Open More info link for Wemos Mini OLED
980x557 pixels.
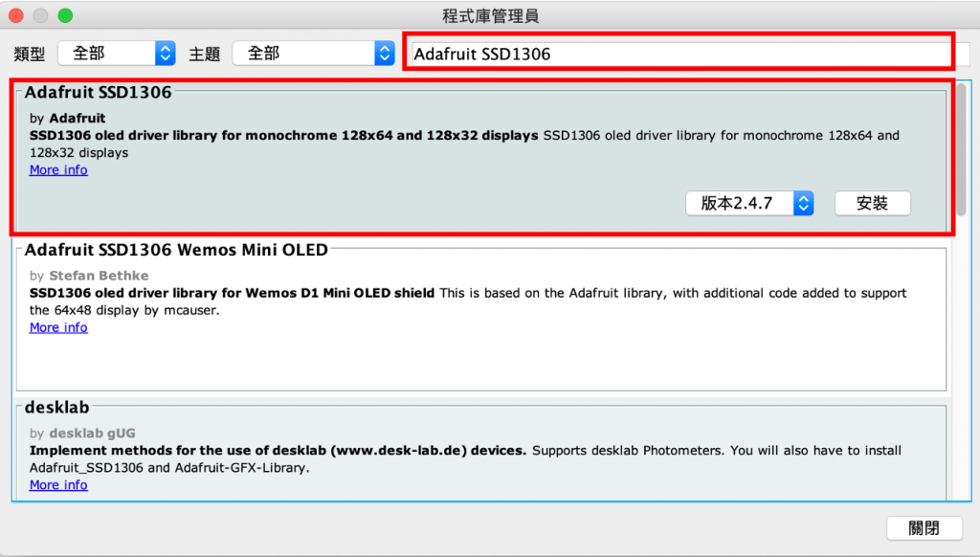pos(58,327)
